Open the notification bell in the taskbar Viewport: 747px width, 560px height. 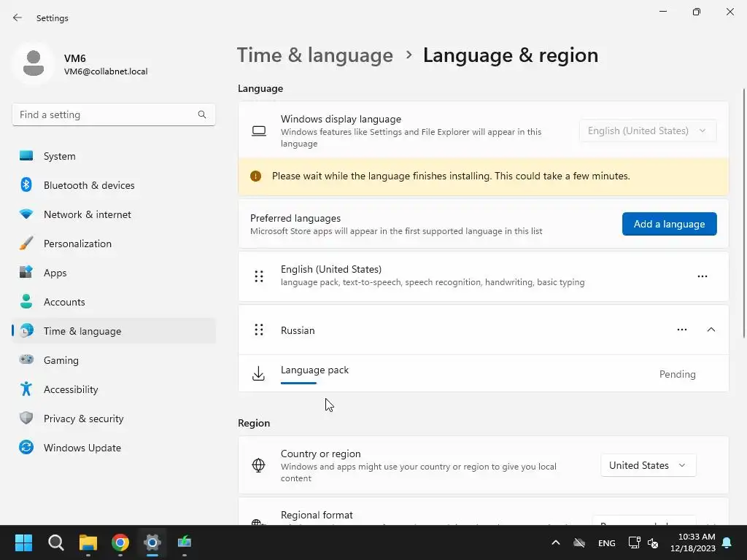727,542
